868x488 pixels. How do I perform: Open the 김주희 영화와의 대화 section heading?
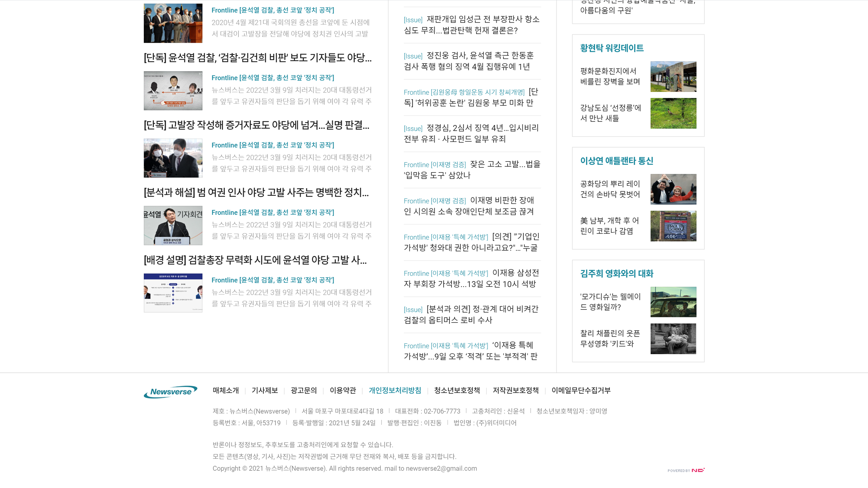(x=616, y=273)
